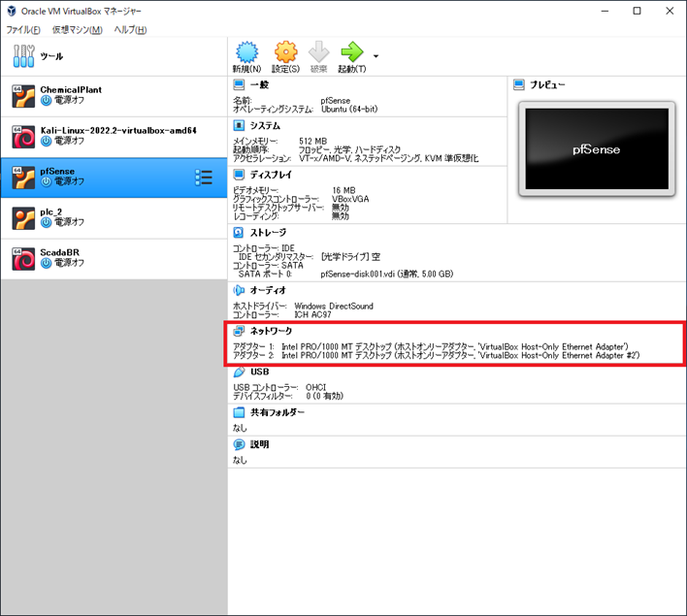Open Settings (設定) gear toolbar icon
The height and width of the screenshot is (616, 687).
[x=285, y=52]
